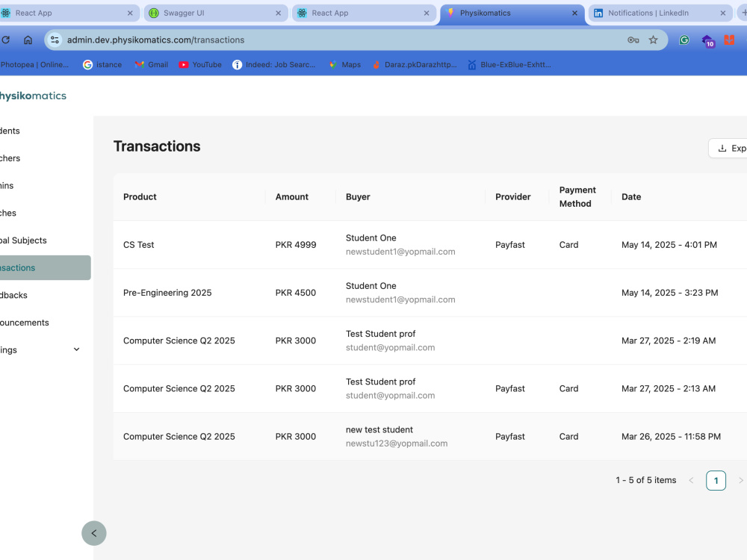747x560 pixels.
Task: Click newstu123@yopmail.com buyer email
Action: 397,444
